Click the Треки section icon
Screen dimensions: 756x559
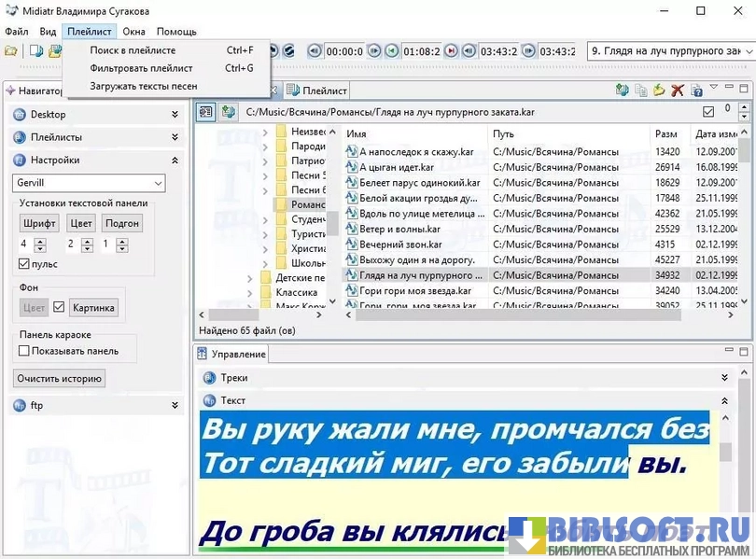click(209, 378)
